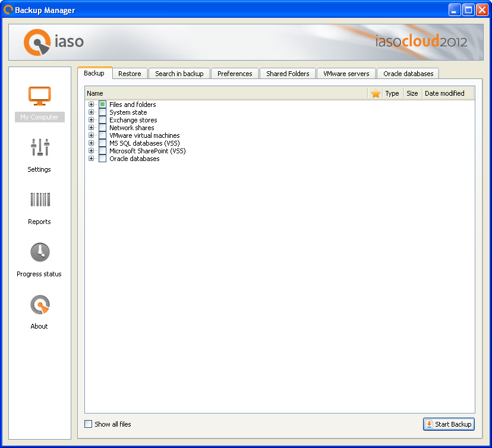Sort by the Name column header
492x448 pixels.
(x=226, y=93)
